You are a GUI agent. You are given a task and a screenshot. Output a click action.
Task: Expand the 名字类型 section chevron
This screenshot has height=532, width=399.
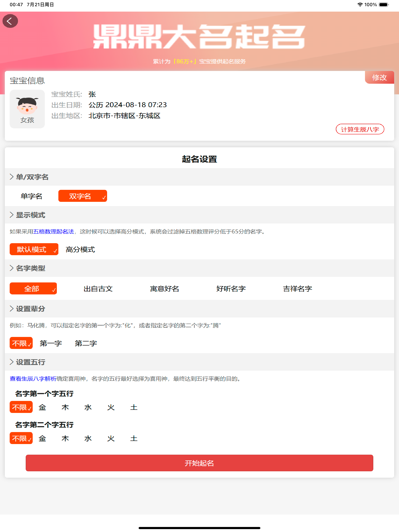(x=12, y=268)
